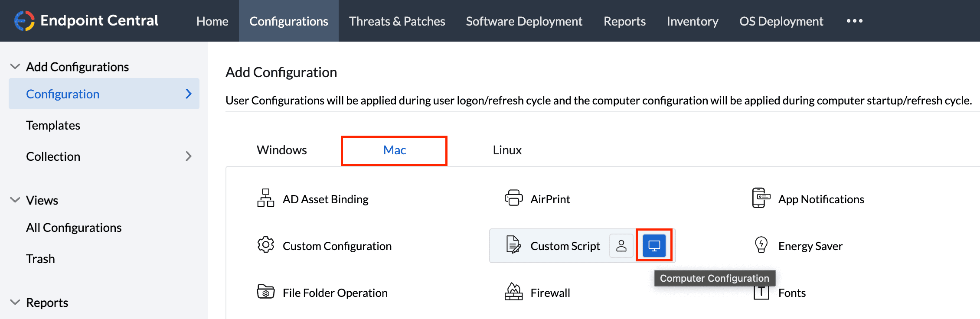
Task: Click the AD Asset Binding icon
Action: coord(265,198)
